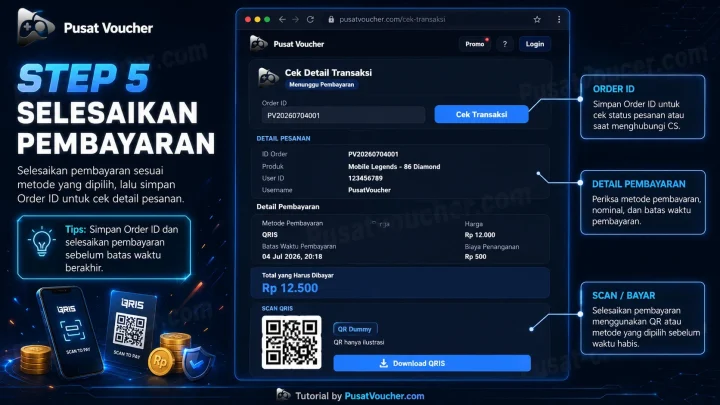Click the lightbulb icon in the Tips box
The width and height of the screenshot is (720, 405).
(x=41, y=242)
